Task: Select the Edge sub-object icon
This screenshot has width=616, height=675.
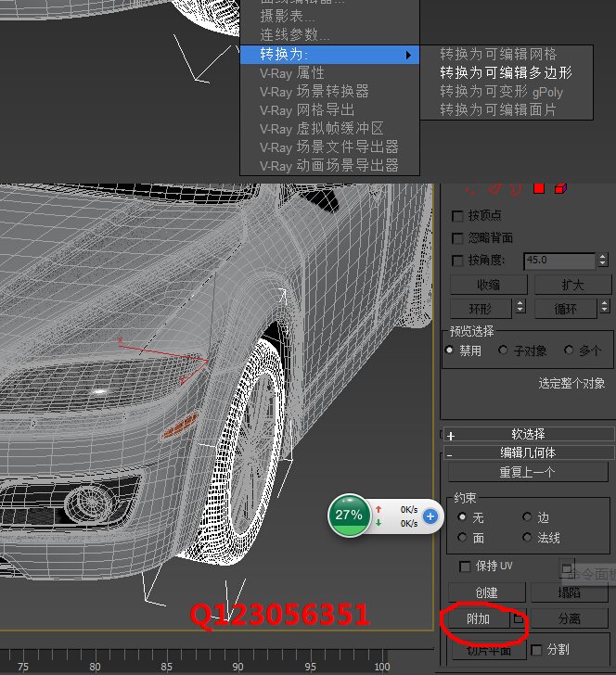Action: (494, 188)
